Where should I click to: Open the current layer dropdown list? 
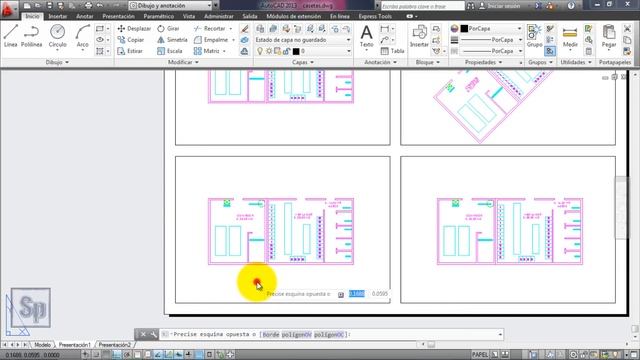pos(303,51)
